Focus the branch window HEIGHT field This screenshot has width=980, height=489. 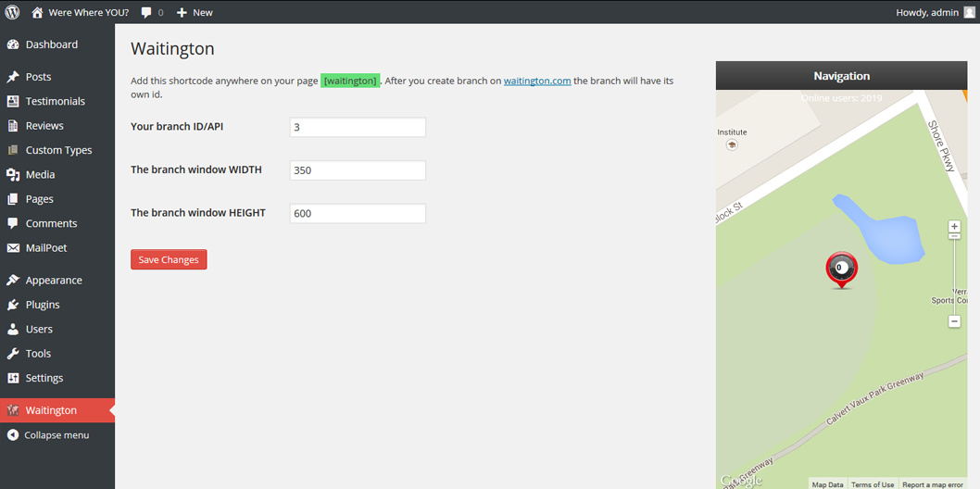coord(358,214)
